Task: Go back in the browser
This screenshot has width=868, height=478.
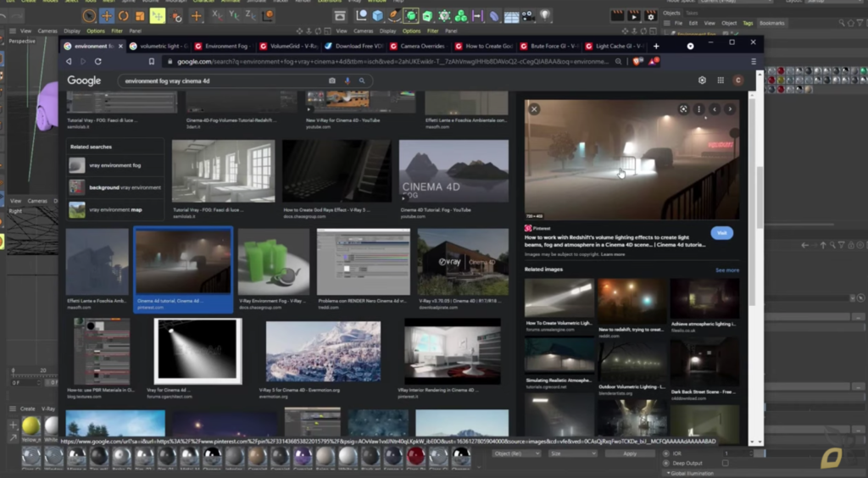Action: 69,61
